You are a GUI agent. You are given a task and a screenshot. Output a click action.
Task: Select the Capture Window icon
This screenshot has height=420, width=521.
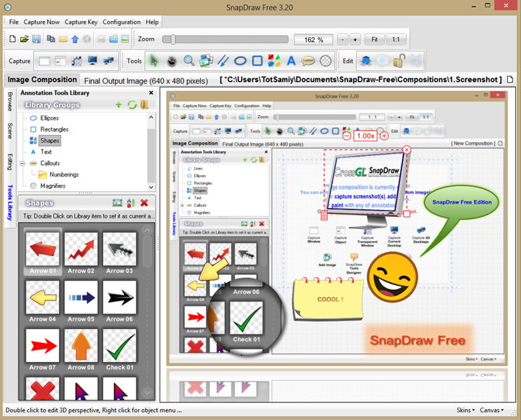[44, 61]
